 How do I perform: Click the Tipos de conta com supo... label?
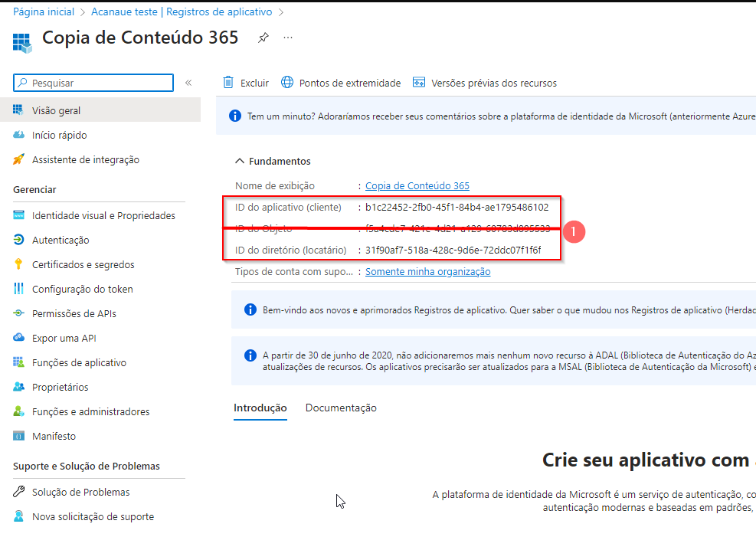coord(294,271)
